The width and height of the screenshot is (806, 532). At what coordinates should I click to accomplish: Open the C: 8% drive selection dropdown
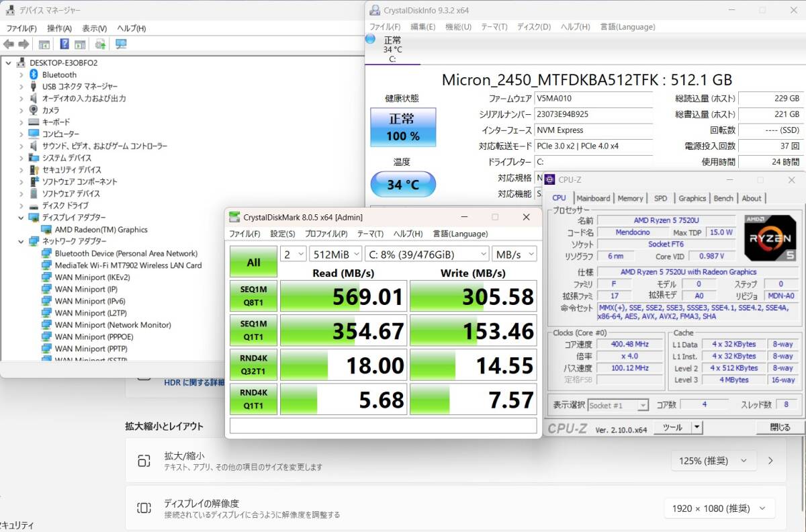click(x=427, y=254)
